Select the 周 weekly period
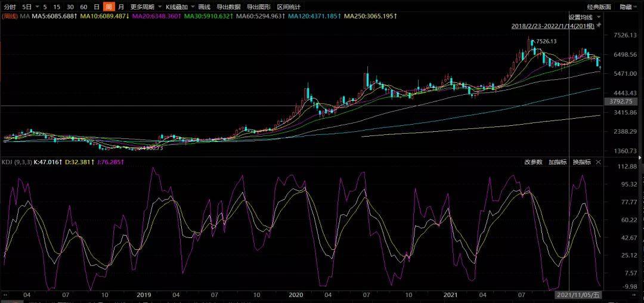This screenshot has height=303, width=644. pyautogui.click(x=109, y=7)
